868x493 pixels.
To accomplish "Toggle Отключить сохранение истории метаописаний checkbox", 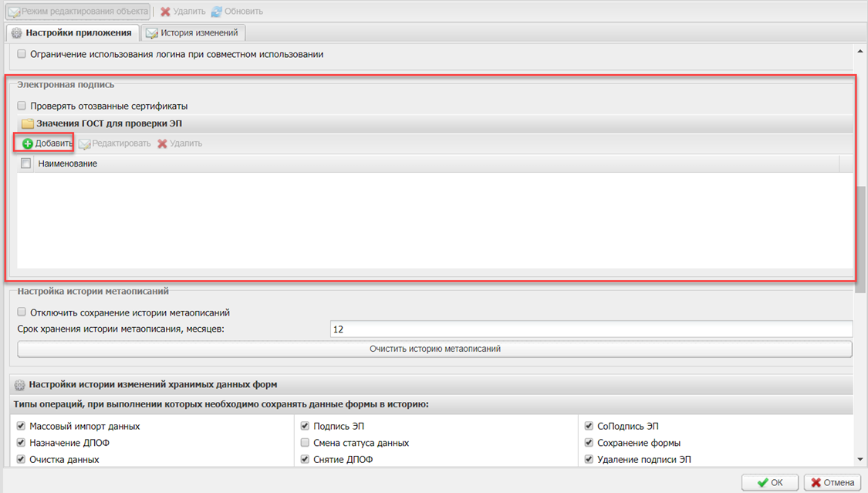I will click(x=22, y=312).
